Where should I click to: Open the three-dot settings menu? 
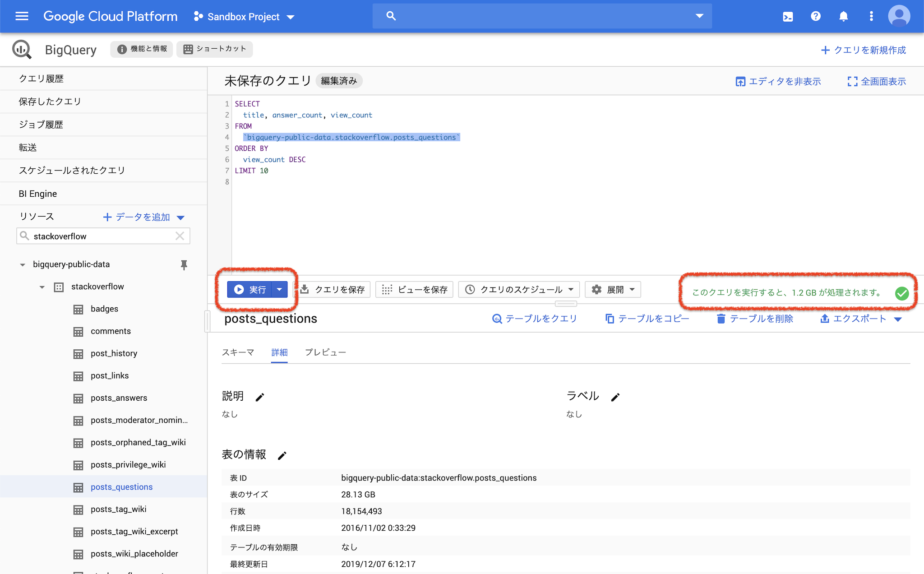pos(871,16)
